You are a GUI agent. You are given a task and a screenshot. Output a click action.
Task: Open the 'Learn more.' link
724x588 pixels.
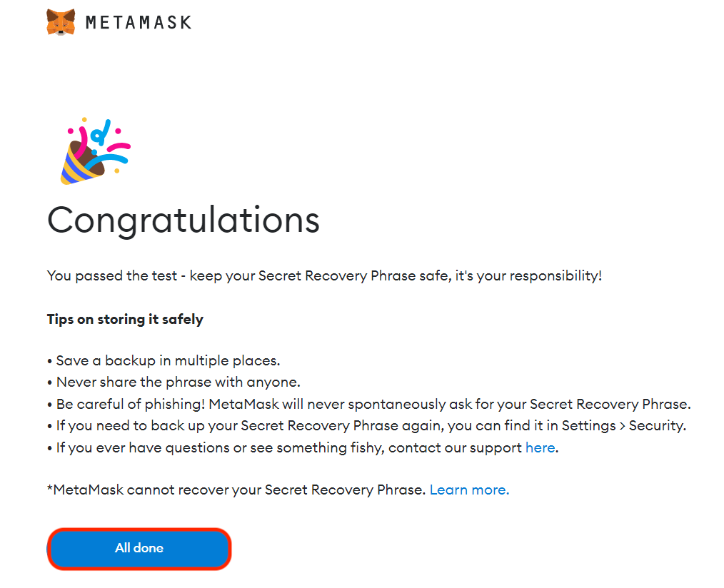click(469, 490)
